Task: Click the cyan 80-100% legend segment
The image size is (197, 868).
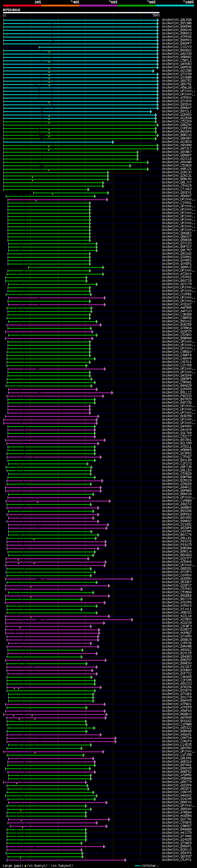Action: (175, 6)
